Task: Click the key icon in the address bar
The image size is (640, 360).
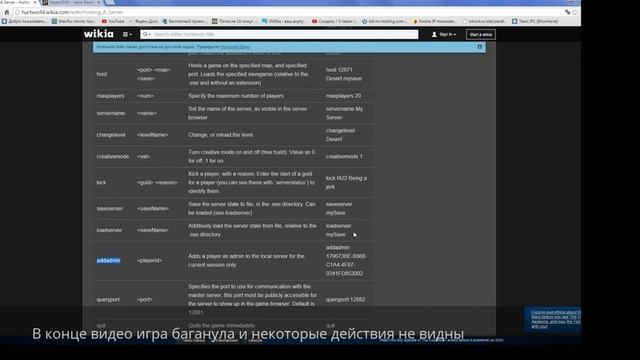Action: (x=567, y=12)
